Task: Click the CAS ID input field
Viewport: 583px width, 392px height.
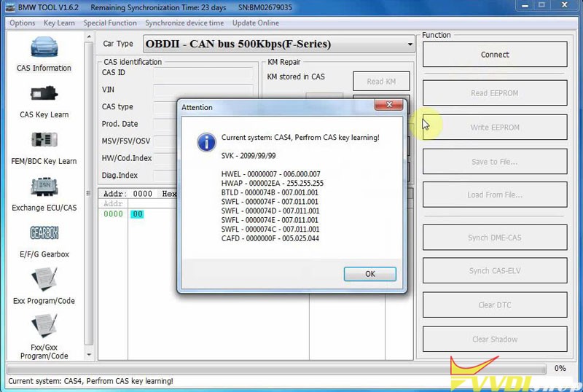Action: click(x=203, y=73)
